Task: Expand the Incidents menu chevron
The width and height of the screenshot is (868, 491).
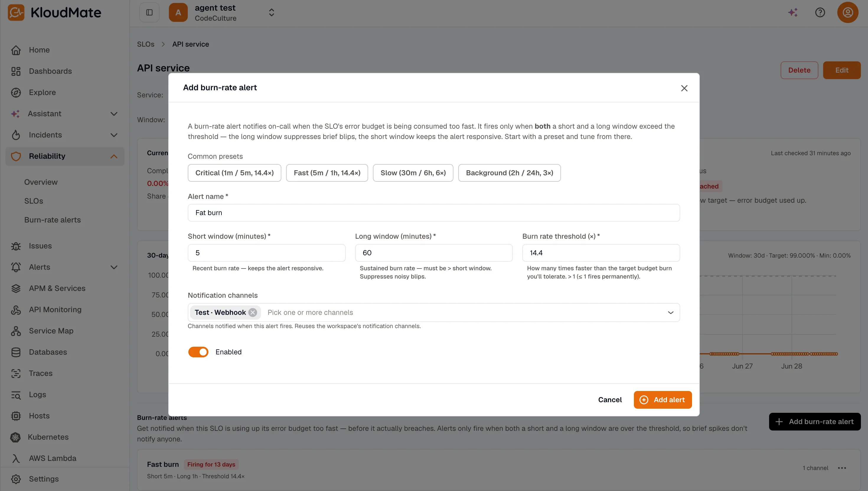Action: (114, 135)
